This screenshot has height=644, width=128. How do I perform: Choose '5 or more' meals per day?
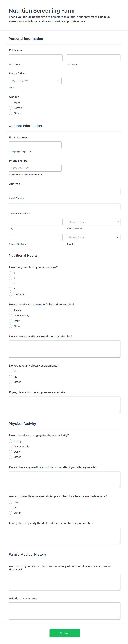(10, 294)
